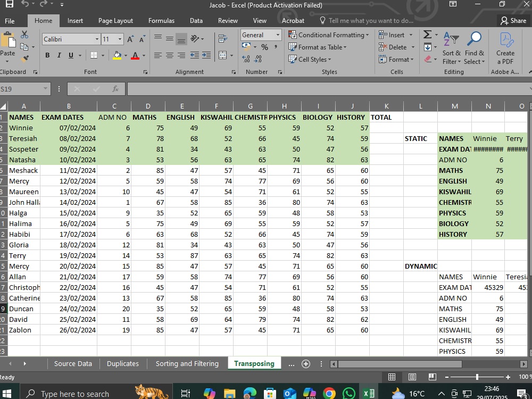Decrease font size with the small A icon

click(142, 39)
